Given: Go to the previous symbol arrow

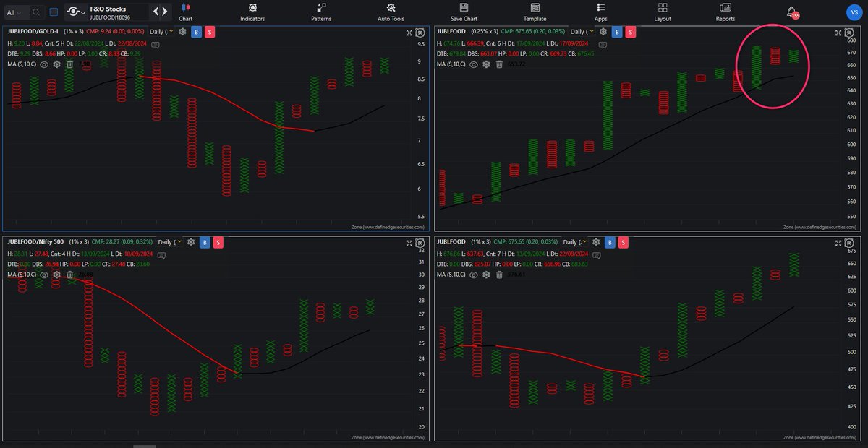Looking at the screenshot, I should coord(156,12).
